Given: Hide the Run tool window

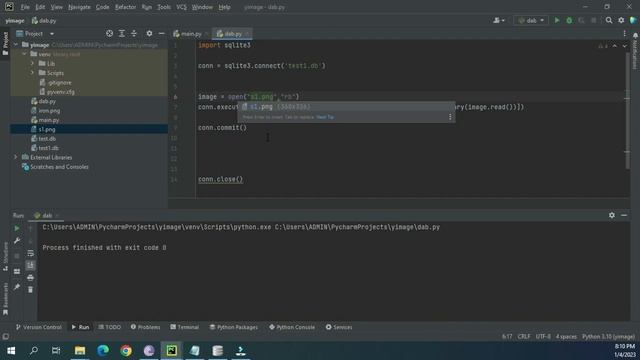Looking at the screenshot, I should click(624, 215).
